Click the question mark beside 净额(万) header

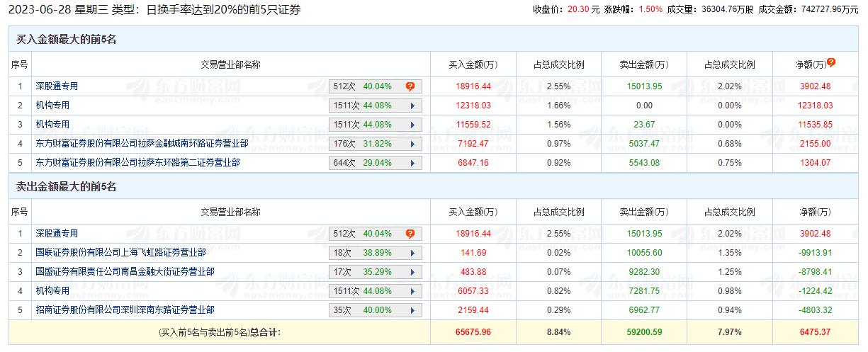831,62
